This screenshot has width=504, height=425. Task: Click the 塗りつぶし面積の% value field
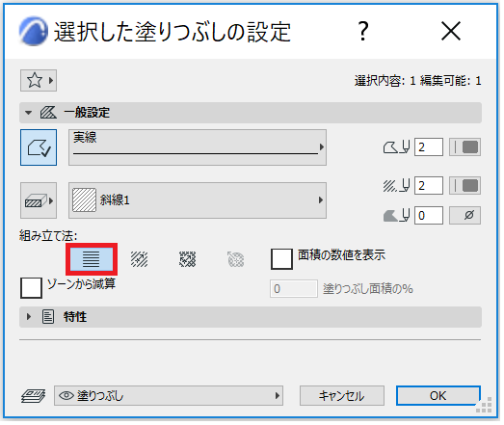click(294, 289)
